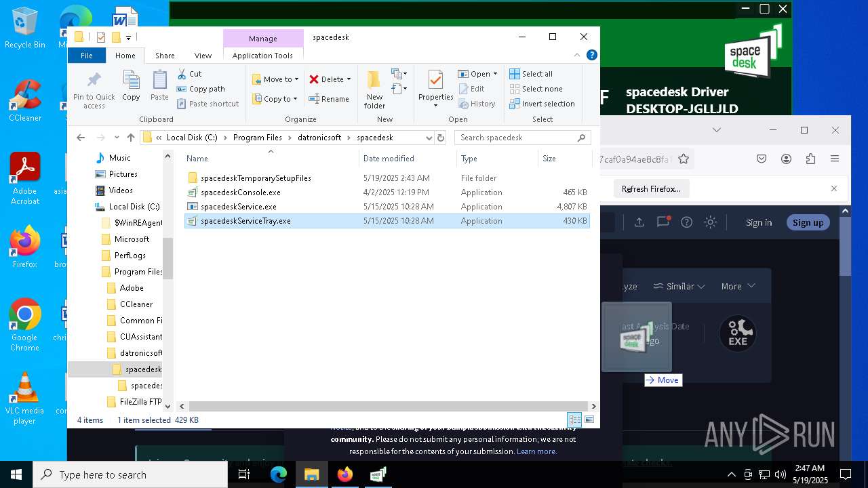Open the File menu tab
The width and height of the screenshot is (868, 488).
pyautogui.click(x=87, y=56)
